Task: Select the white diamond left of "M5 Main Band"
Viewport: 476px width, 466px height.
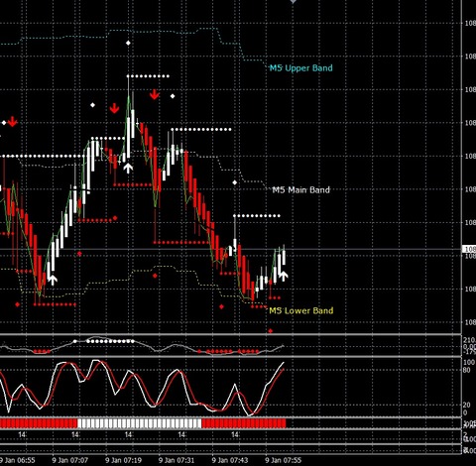Action: (x=235, y=182)
